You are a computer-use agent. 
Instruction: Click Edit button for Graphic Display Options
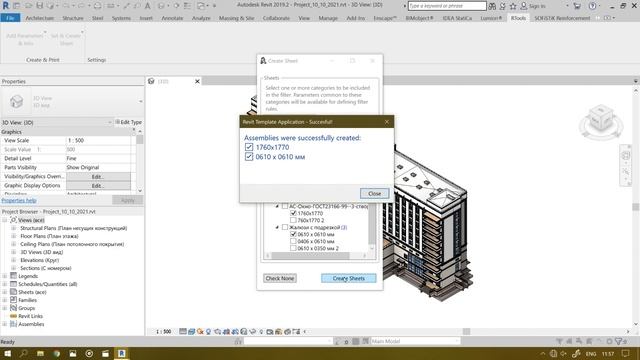tap(98, 186)
